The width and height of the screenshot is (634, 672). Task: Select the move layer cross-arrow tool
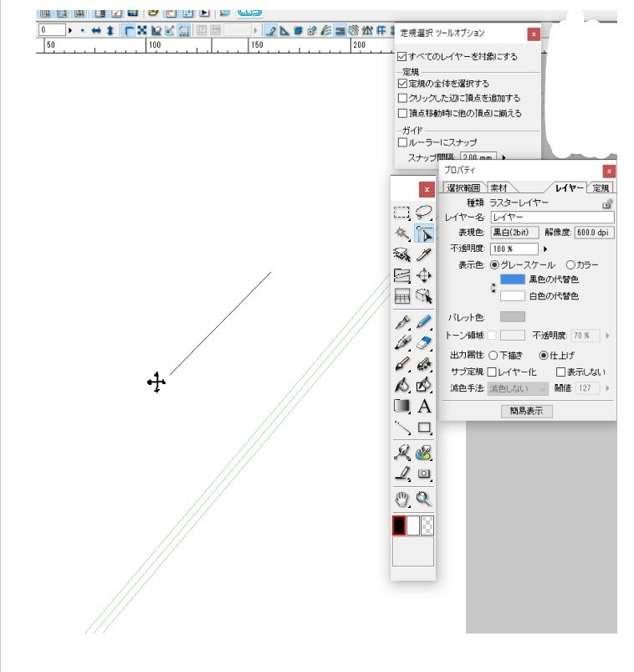pyautogui.click(x=424, y=275)
